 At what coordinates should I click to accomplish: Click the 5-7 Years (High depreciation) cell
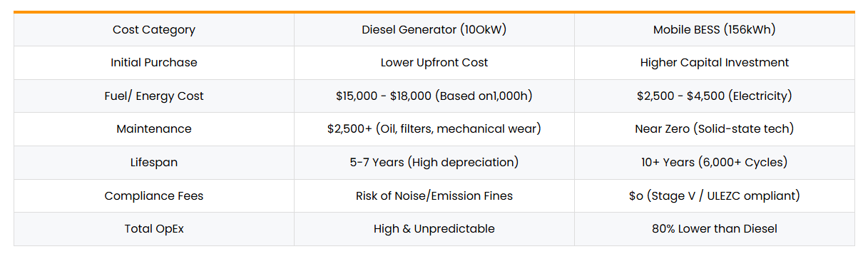click(434, 163)
